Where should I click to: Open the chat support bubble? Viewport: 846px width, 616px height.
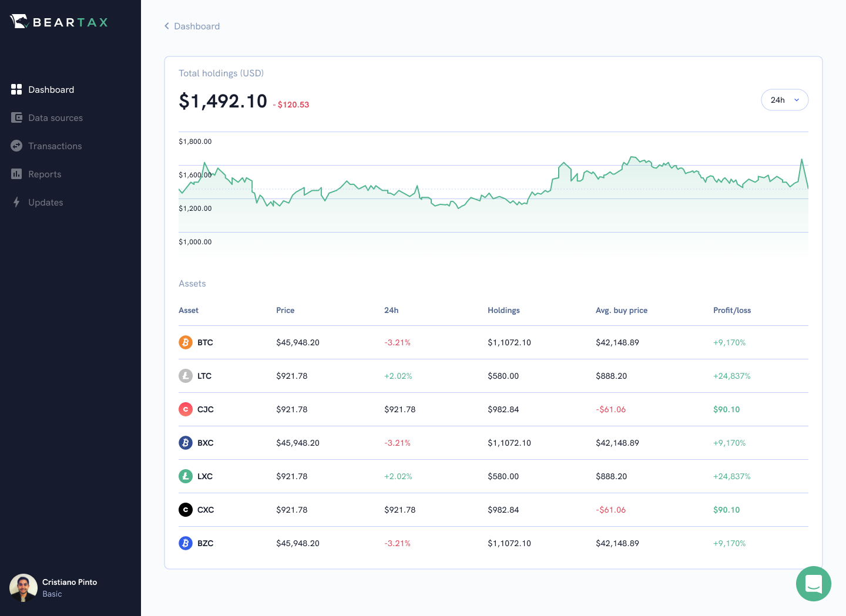point(813,584)
